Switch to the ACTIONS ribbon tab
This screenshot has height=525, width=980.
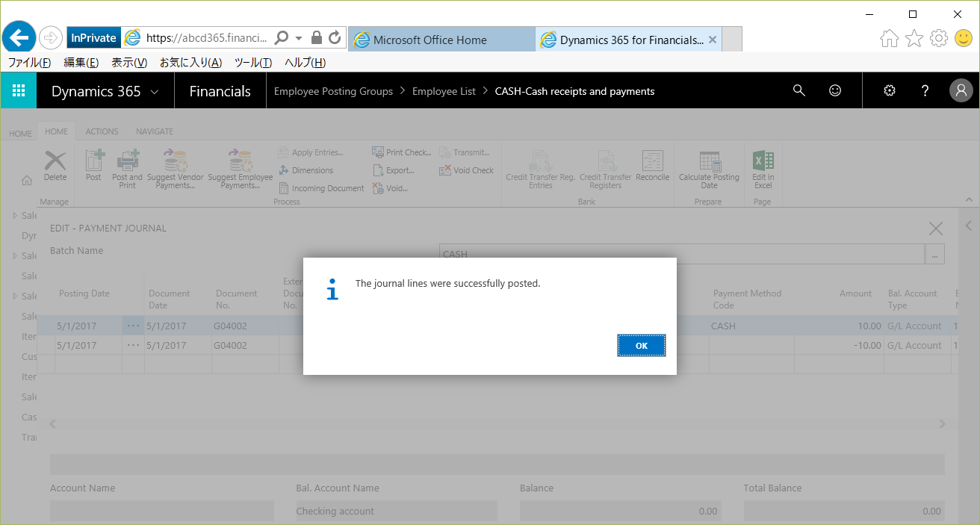pyautogui.click(x=102, y=131)
